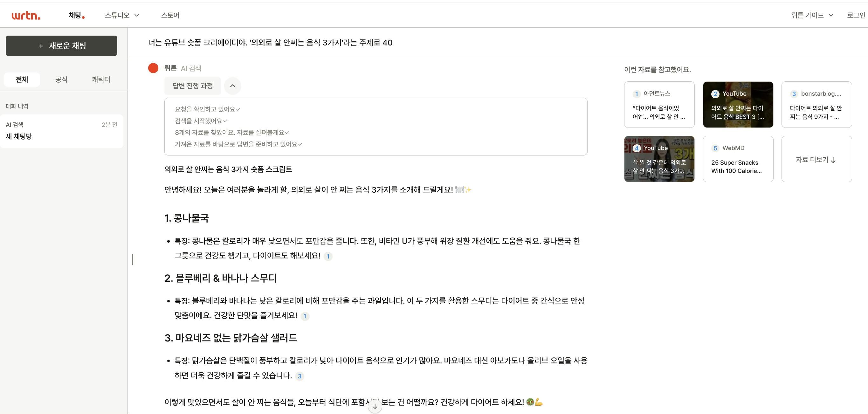Click the 답변 진행 과정 button
This screenshot has width=868, height=414.
(193, 86)
